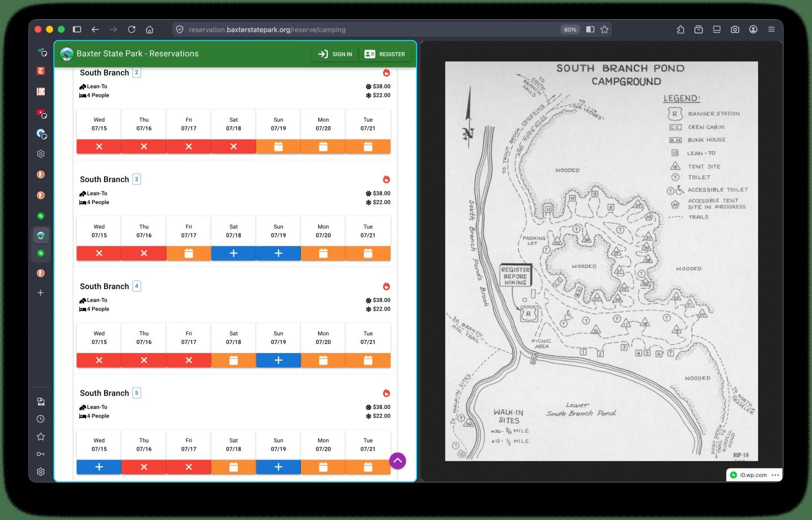
Task: Open the sidebar settings gear
Action: coord(41,471)
